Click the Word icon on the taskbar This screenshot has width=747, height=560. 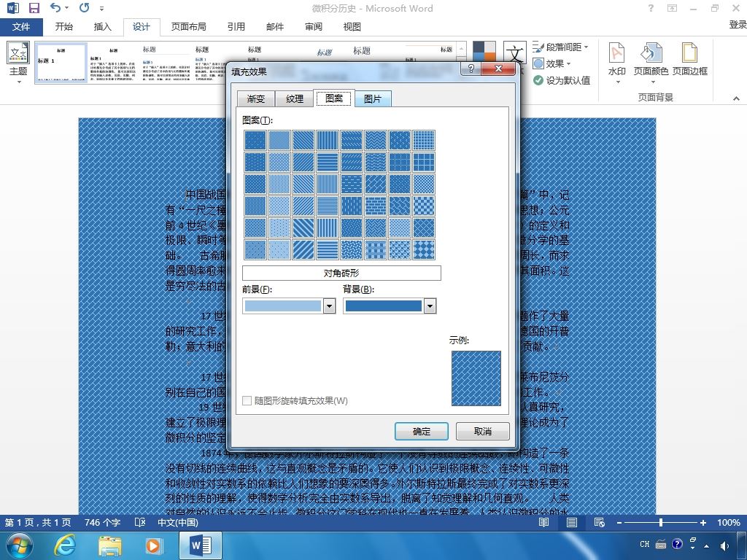coord(201,545)
